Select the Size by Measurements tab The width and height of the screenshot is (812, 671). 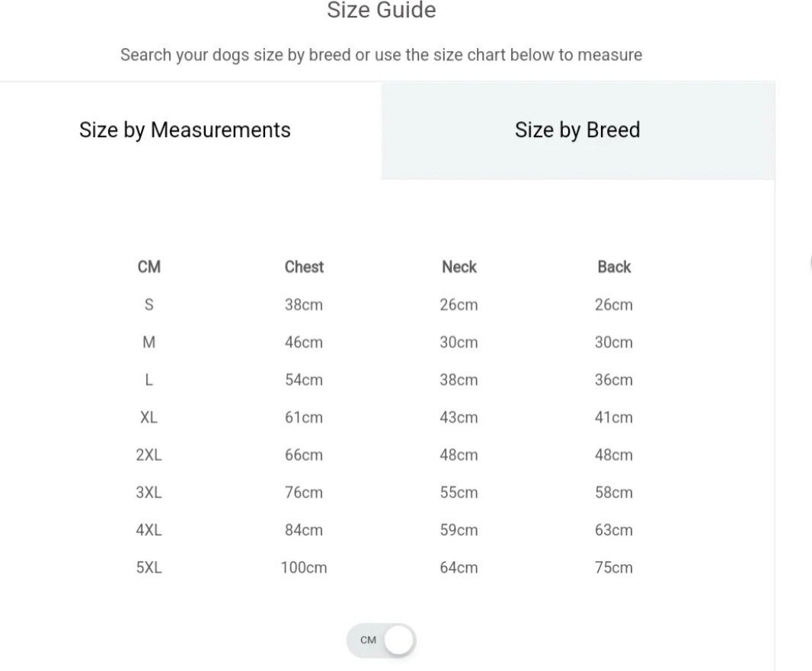point(185,130)
